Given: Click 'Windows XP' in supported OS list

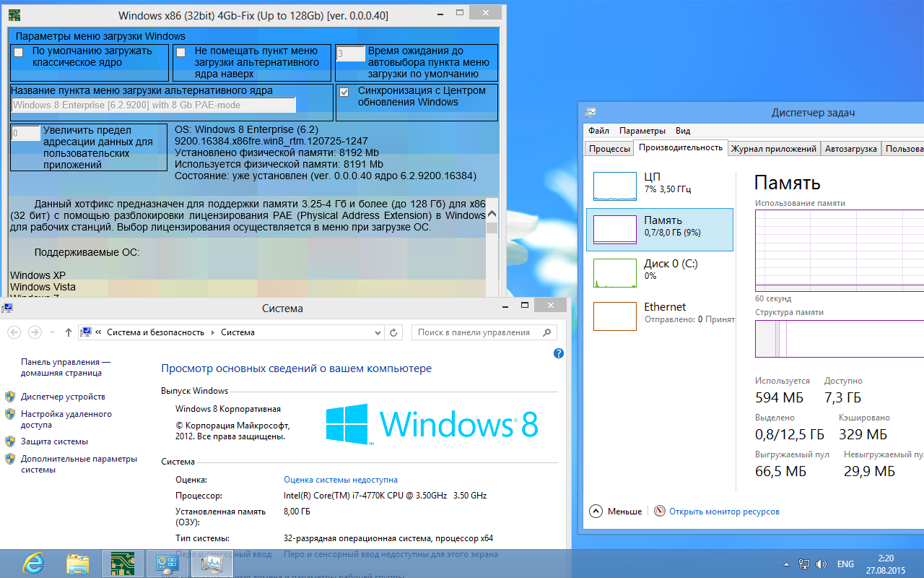Looking at the screenshot, I should (38, 275).
